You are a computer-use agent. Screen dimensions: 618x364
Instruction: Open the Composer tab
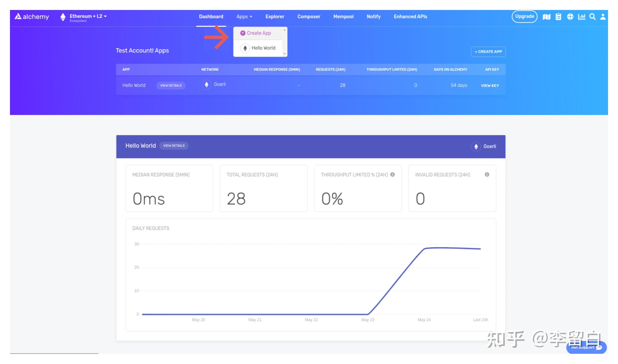309,17
